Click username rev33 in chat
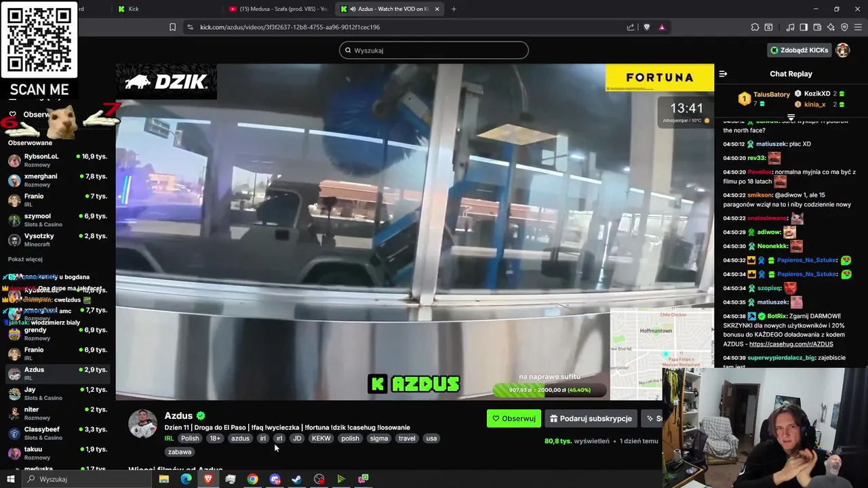The width and height of the screenshot is (868, 488). pos(756,158)
